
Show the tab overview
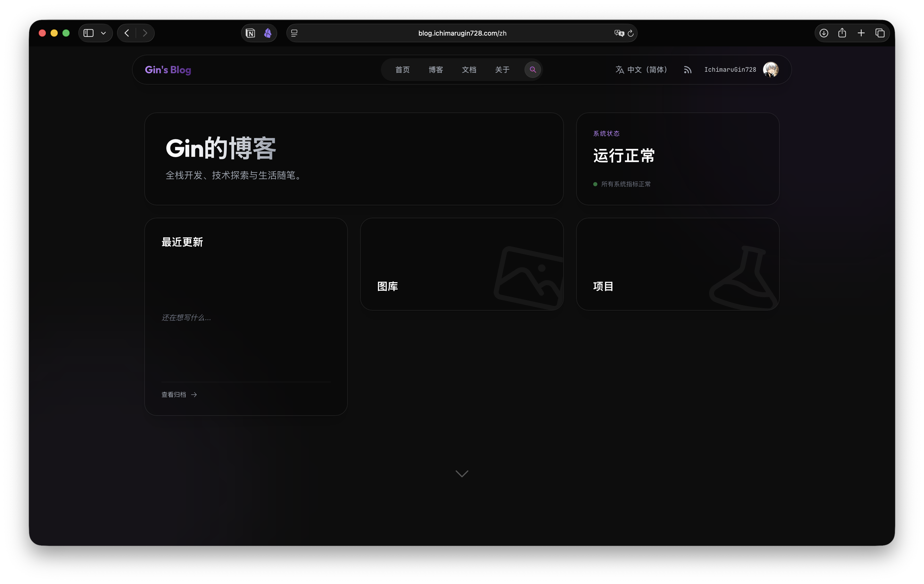pos(880,33)
